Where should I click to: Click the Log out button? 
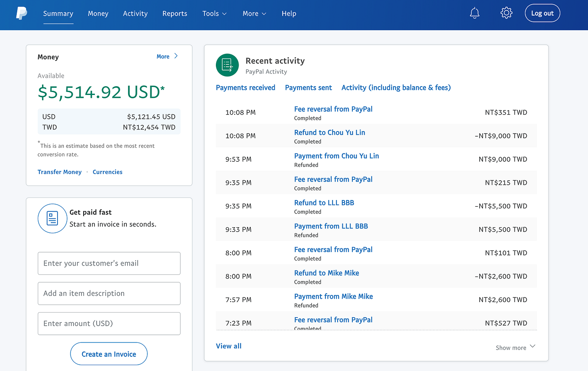coord(542,13)
